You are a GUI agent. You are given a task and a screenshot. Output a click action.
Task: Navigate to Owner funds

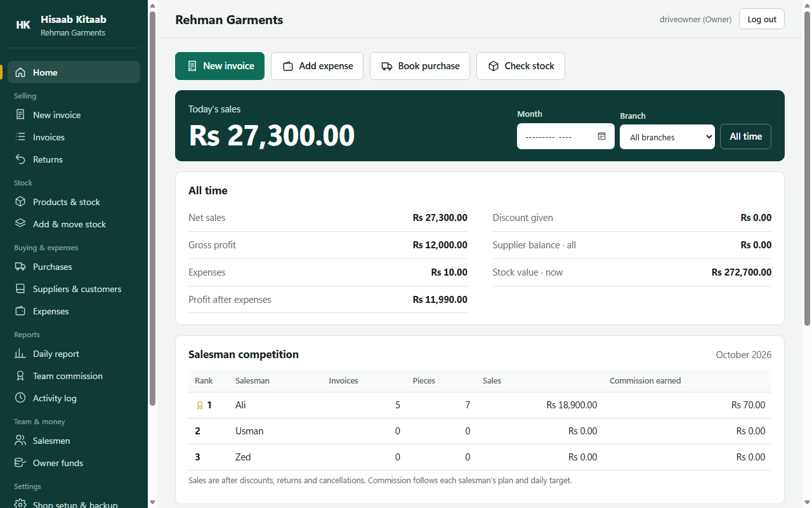[74, 463]
